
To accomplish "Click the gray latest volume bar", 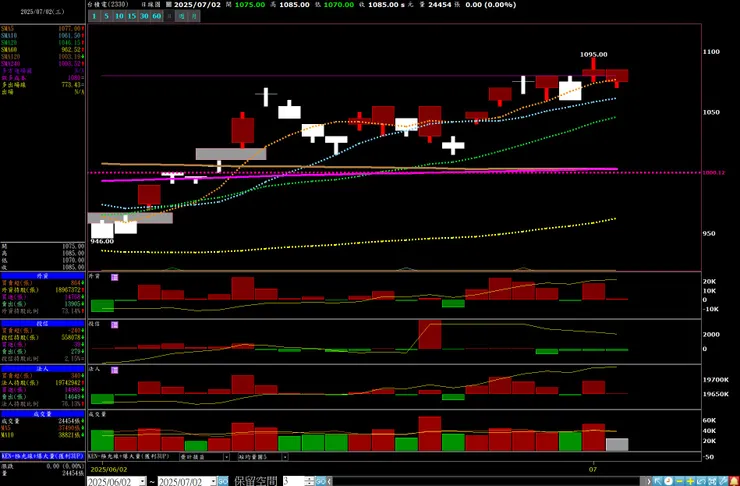I will (x=617, y=444).
